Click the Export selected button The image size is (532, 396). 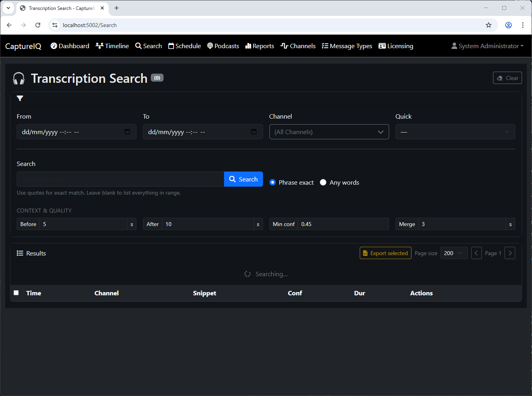point(385,253)
